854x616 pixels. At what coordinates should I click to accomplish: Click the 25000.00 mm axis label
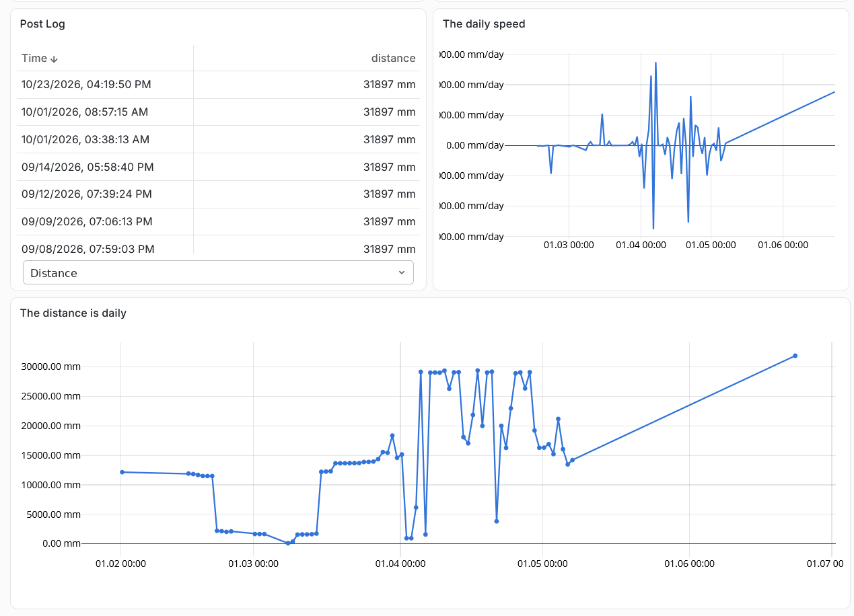pyautogui.click(x=52, y=396)
